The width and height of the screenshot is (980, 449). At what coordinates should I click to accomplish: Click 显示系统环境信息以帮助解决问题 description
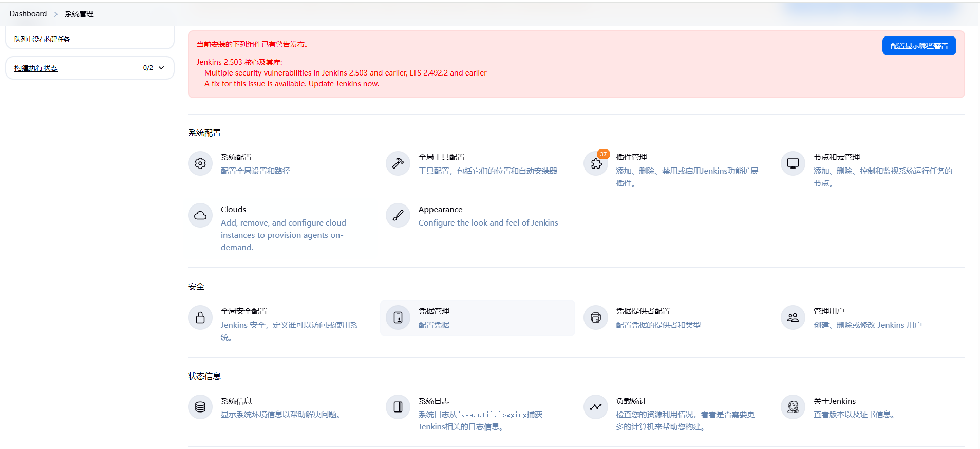pos(282,414)
